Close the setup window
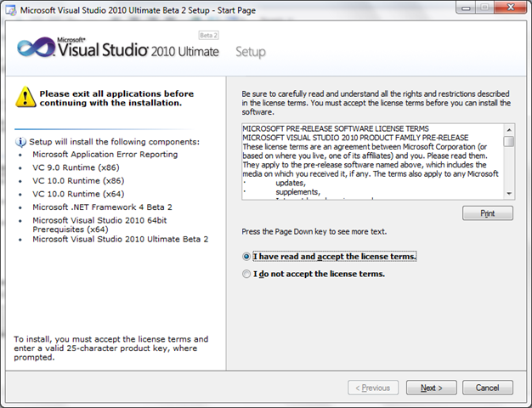Viewport: 532px width, 408px height. [x=511, y=8]
